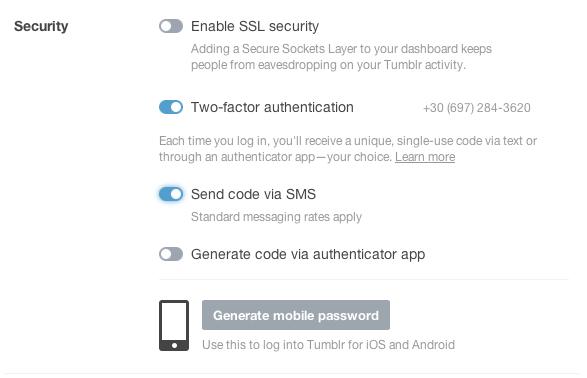Click the mobile phone icon

[174, 325]
